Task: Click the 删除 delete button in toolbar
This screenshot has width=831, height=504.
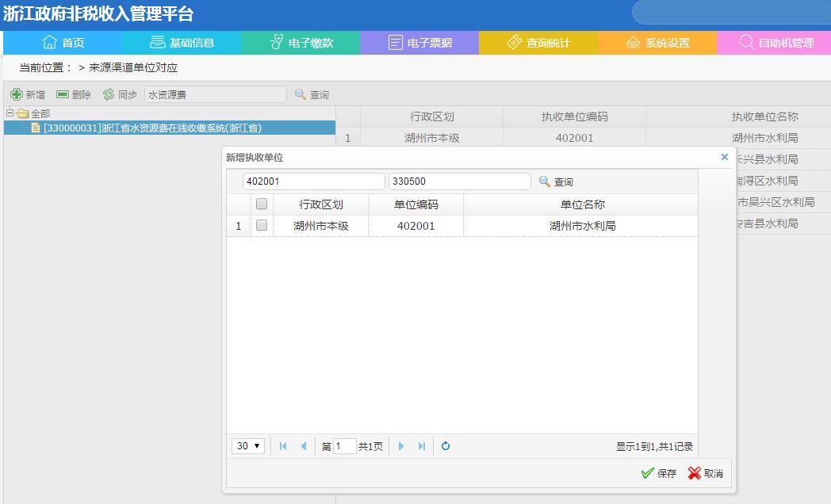Action: (74, 94)
